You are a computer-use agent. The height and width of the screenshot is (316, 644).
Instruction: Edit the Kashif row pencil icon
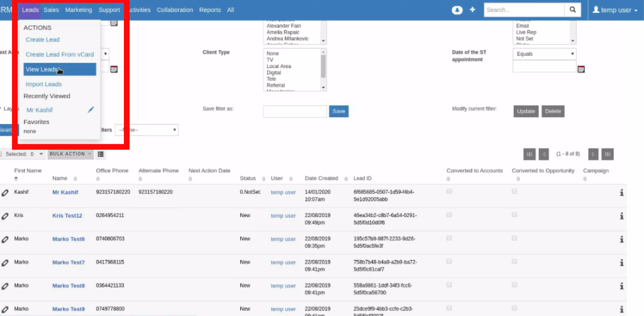[5, 193]
